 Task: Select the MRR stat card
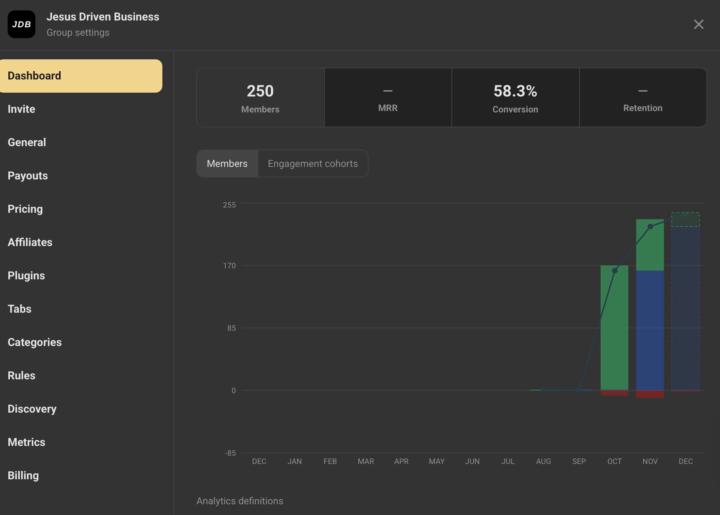(388, 98)
